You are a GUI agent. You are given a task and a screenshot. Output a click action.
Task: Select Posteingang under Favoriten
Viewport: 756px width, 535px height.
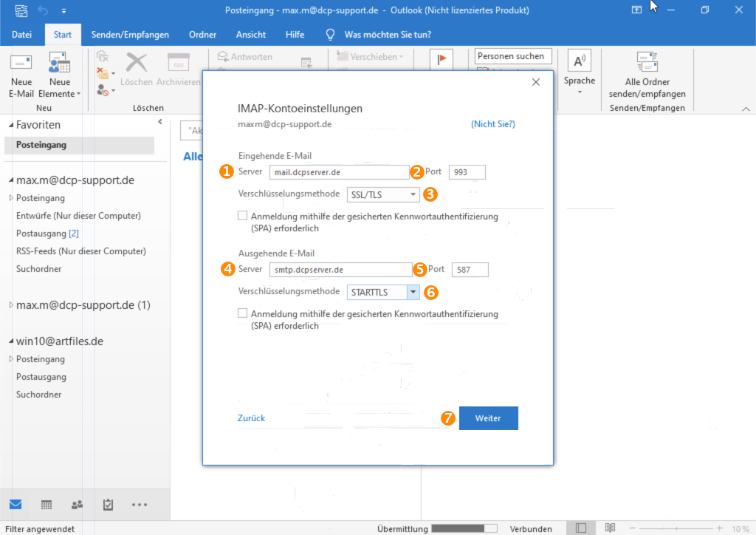[x=79, y=145]
